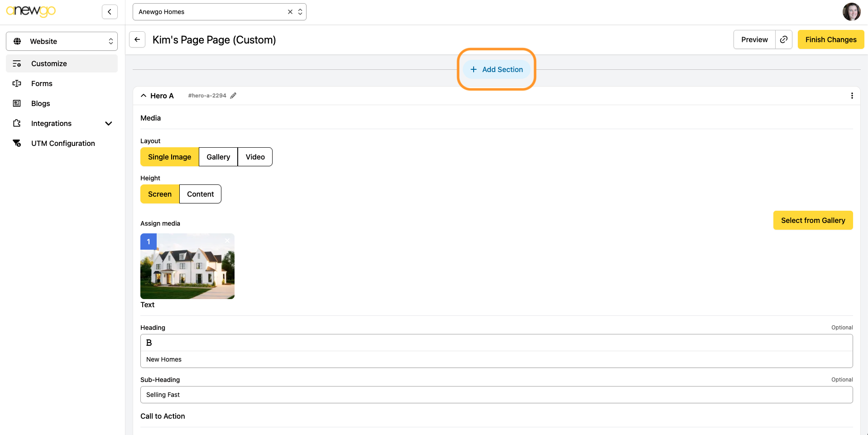Click Select from Gallery

(813, 220)
